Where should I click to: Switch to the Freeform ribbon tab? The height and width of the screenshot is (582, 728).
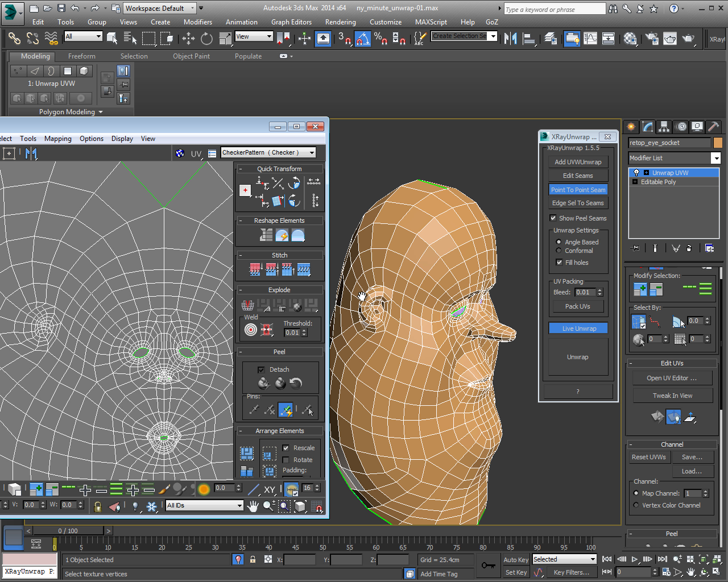(82, 56)
